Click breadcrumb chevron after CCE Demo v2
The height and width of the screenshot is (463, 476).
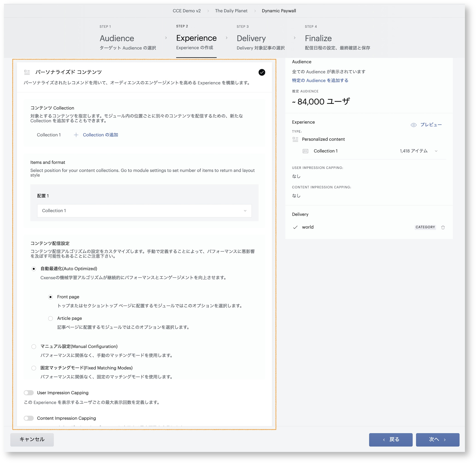(208, 11)
